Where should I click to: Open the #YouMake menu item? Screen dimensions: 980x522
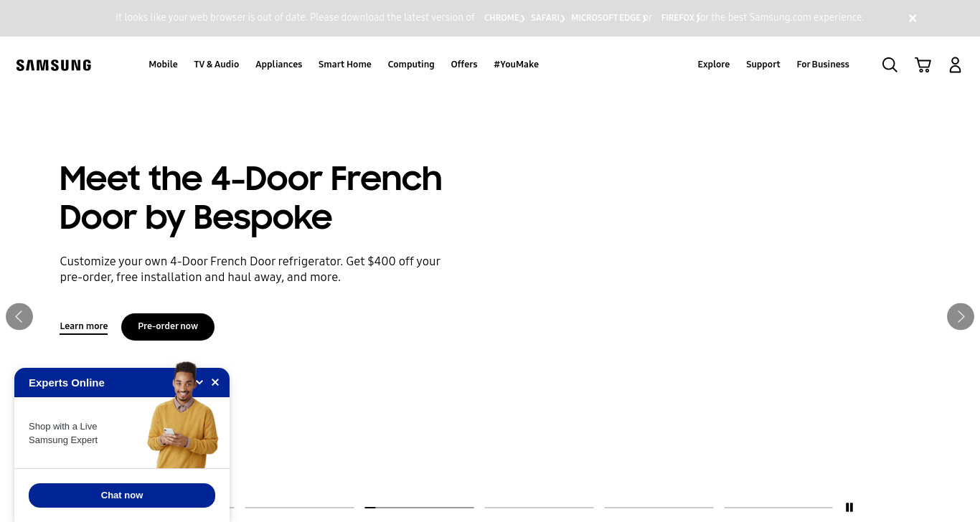point(516,65)
